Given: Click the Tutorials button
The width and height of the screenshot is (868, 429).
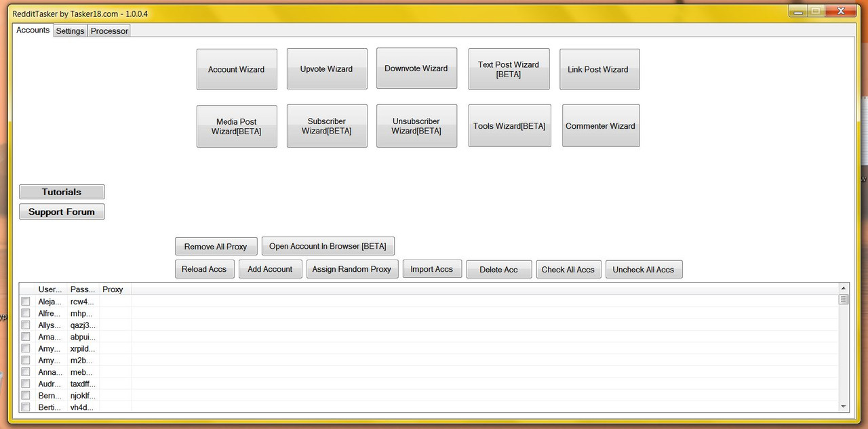Looking at the screenshot, I should [62, 192].
